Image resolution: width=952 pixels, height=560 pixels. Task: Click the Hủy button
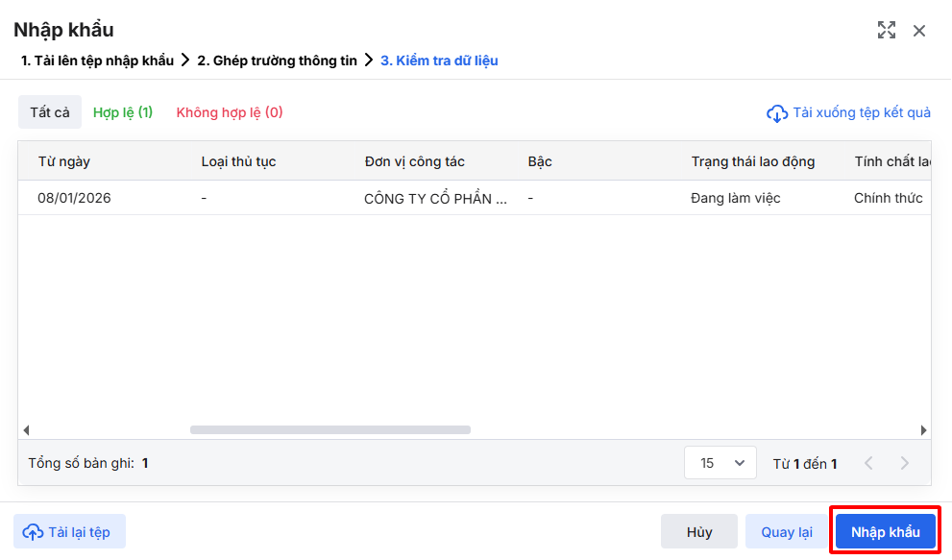(x=699, y=532)
